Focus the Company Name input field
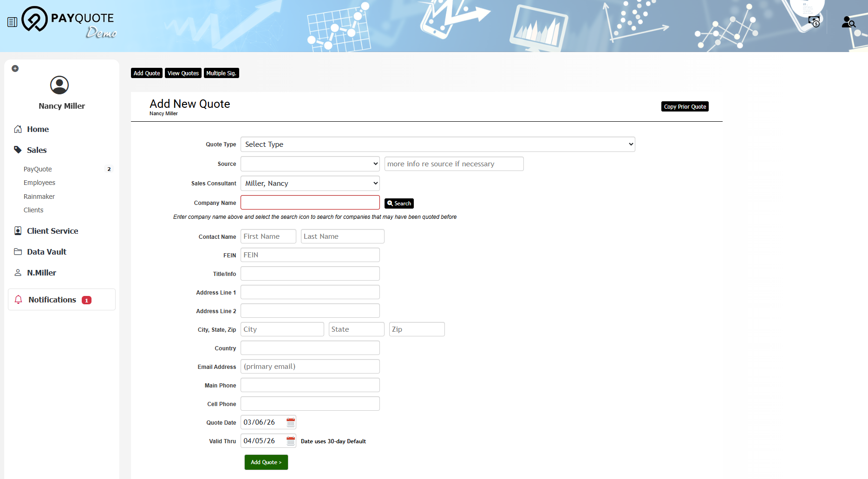The height and width of the screenshot is (479, 868). 310,203
